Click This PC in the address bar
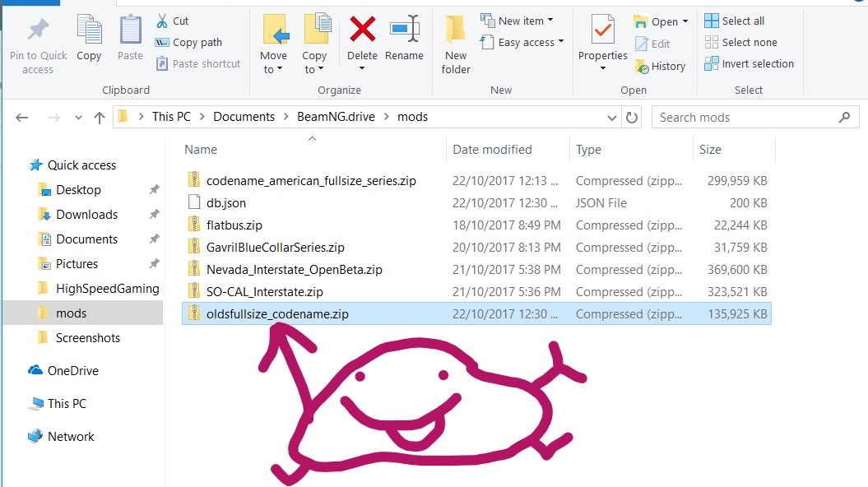Image resolution: width=868 pixels, height=487 pixels. coord(172,117)
